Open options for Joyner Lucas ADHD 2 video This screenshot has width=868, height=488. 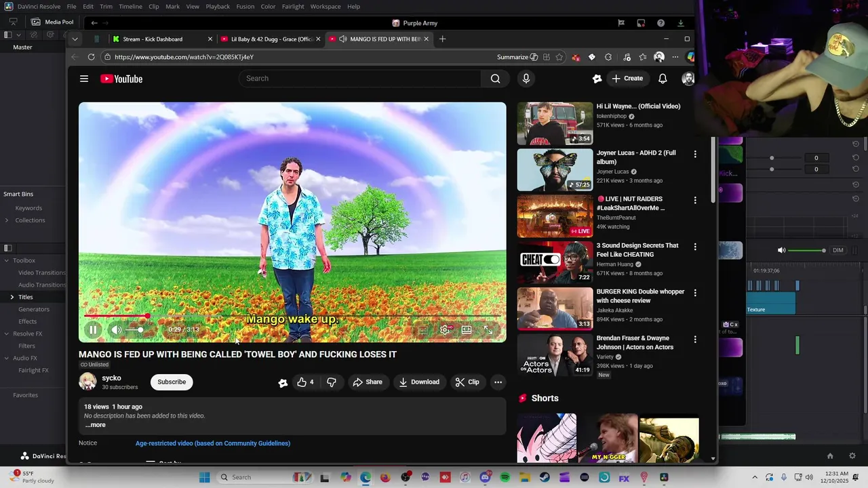coord(694,155)
